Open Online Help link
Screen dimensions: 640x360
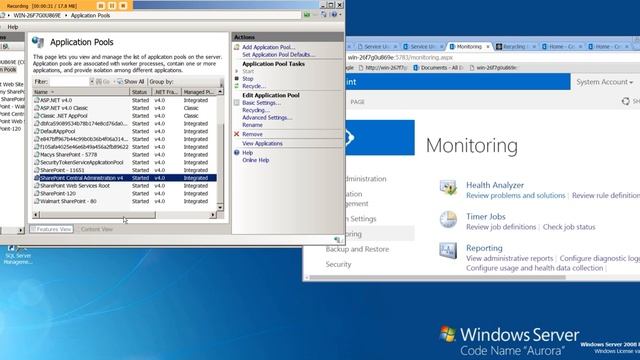point(256,160)
